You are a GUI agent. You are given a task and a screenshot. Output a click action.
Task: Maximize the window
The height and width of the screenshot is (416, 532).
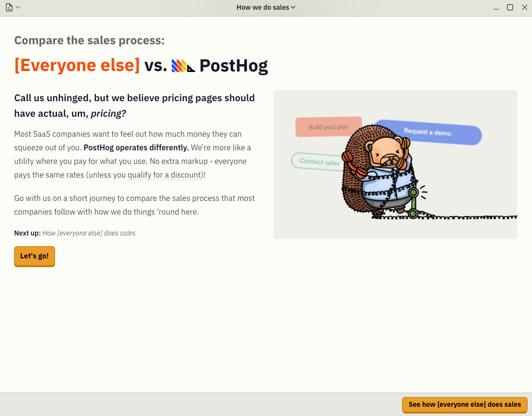510,7
